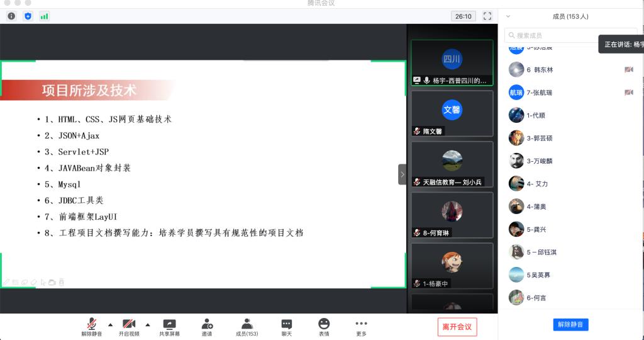The height and width of the screenshot is (340, 644).
Task: Collapse the video thumbnail strip arrow
Action: pyautogui.click(x=402, y=174)
